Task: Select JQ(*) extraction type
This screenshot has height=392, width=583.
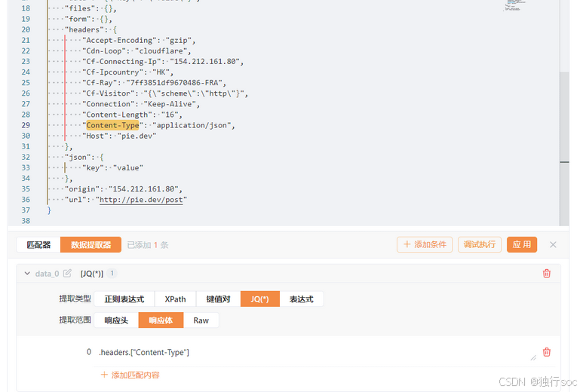Action: [x=260, y=299]
